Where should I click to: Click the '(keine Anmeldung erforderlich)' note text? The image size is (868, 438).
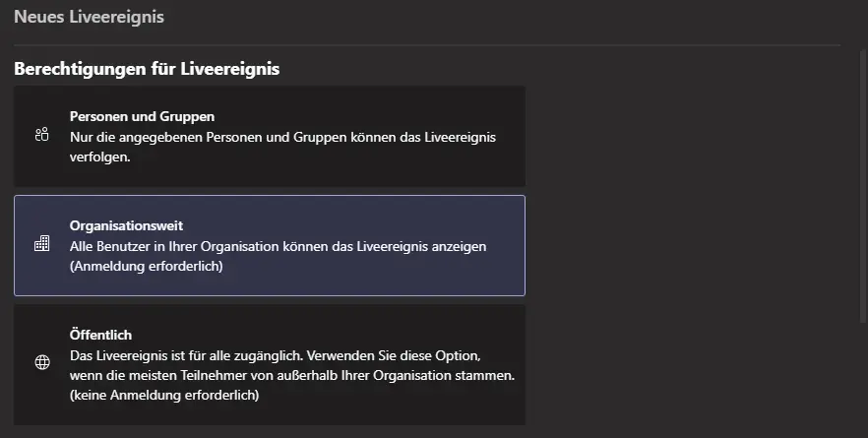[x=164, y=396]
